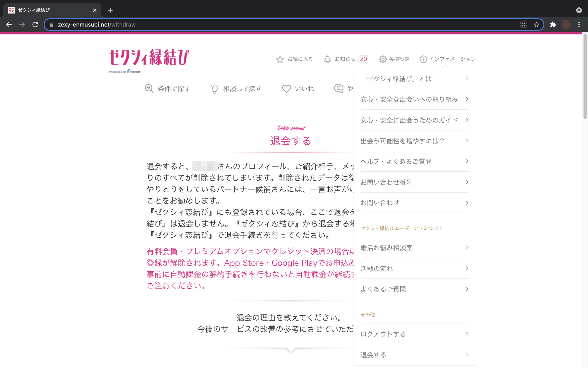Click the chevron beside 活動の流れ
This screenshot has height=368, width=588.
[x=467, y=268]
